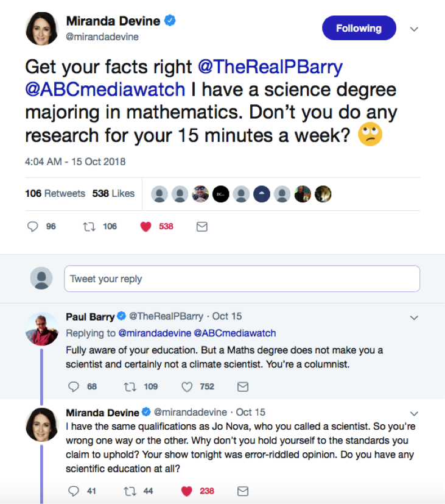Reply to Miranda Devine's second tweet

tap(74, 491)
